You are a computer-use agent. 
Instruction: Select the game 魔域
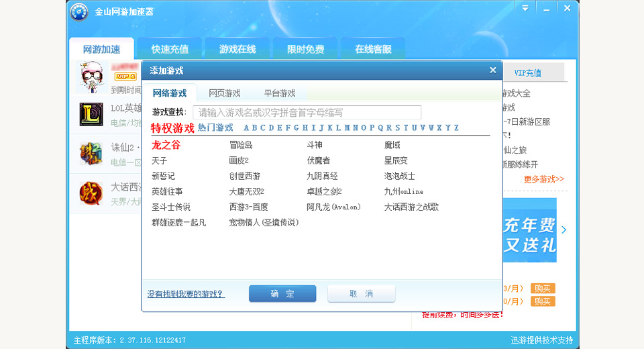(392, 145)
